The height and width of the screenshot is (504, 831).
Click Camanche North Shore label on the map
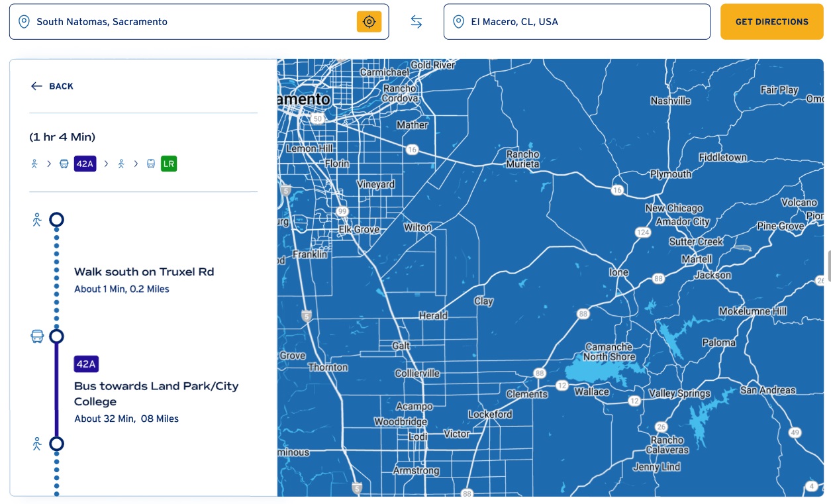coord(609,352)
